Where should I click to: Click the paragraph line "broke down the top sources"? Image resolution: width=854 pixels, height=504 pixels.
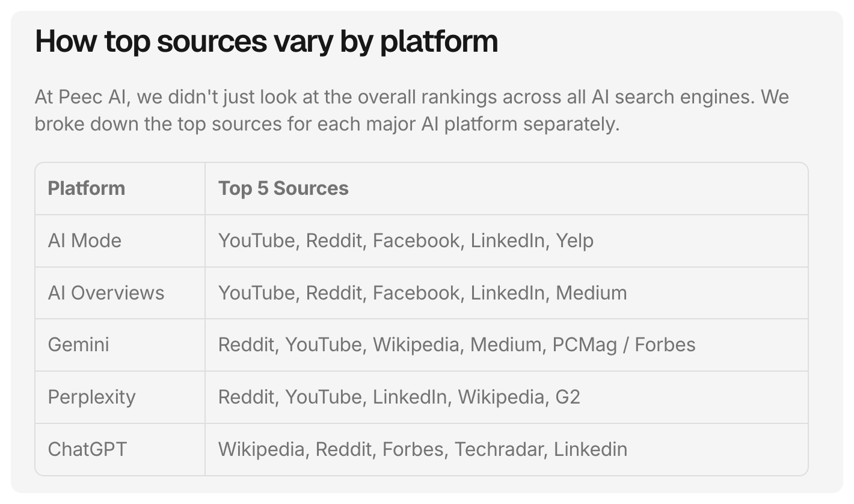(x=327, y=124)
